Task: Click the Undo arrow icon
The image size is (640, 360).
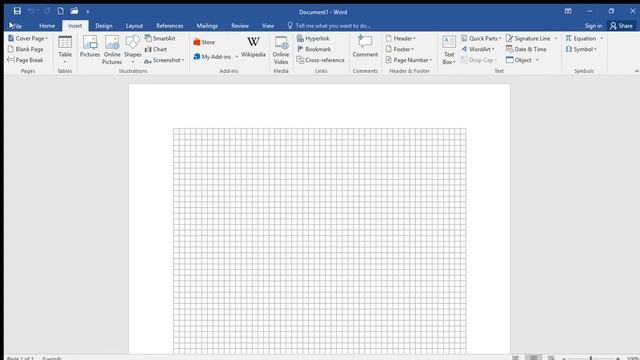Action: coord(31,11)
